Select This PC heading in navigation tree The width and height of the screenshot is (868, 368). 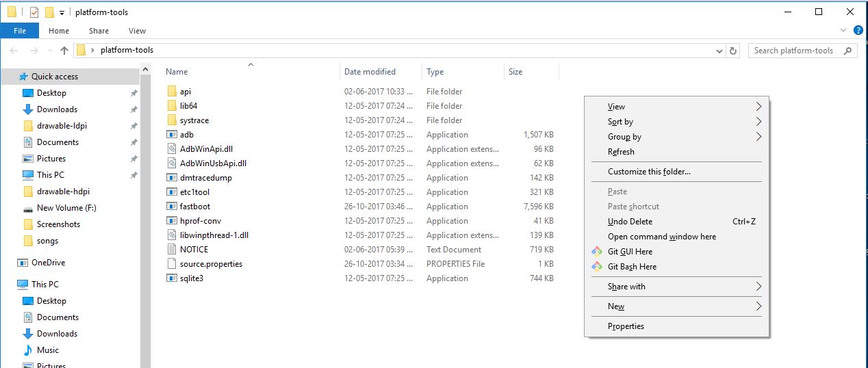[x=44, y=285]
